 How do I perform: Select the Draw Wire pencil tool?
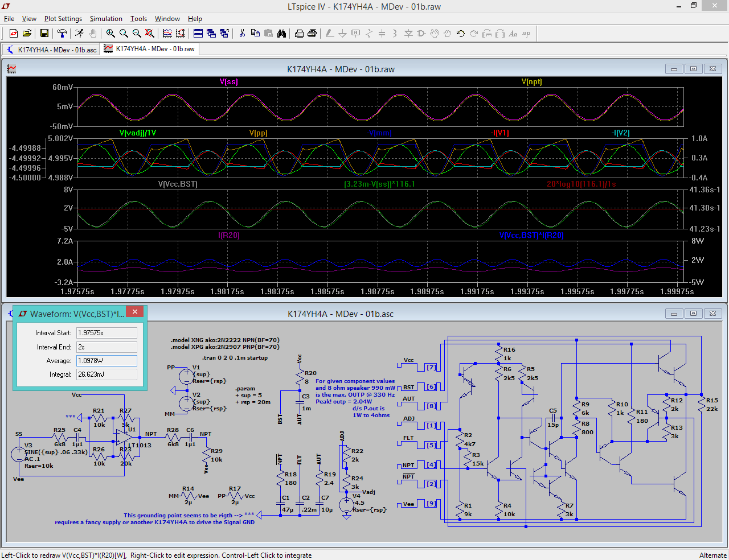[330, 34]
